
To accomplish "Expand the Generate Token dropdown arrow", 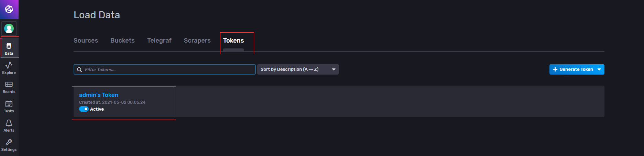I will tap(599, 69).
